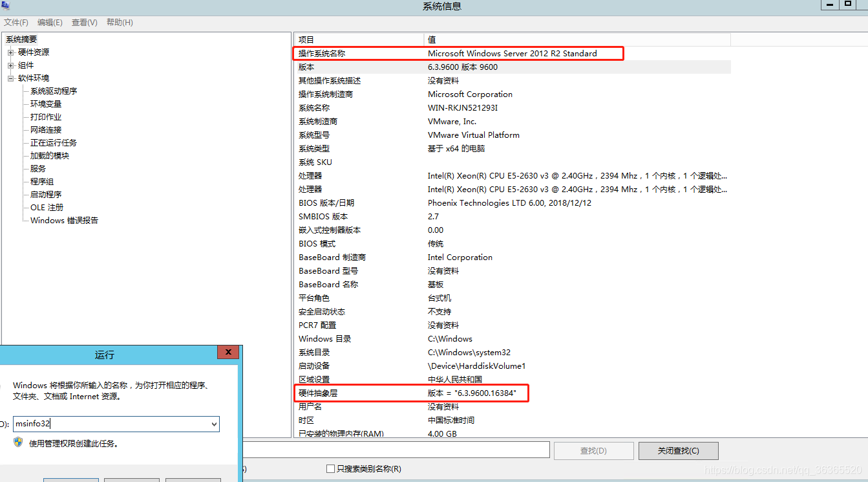The image size is (868, 482).
Task: Click the 关闭查找(C) button
Action: point(678,450)
